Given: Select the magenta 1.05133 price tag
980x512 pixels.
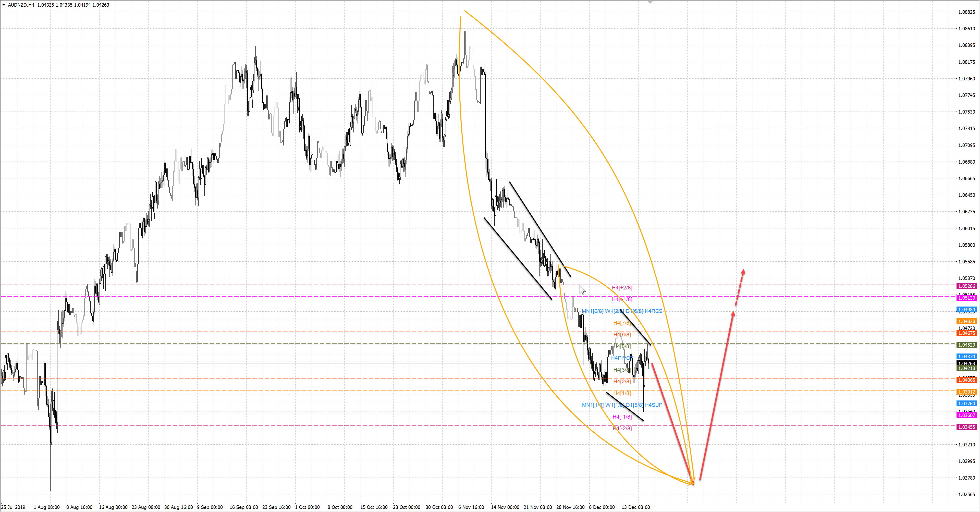Looking at the screenshot, I should pyautogui.click(x=966, y=298).
